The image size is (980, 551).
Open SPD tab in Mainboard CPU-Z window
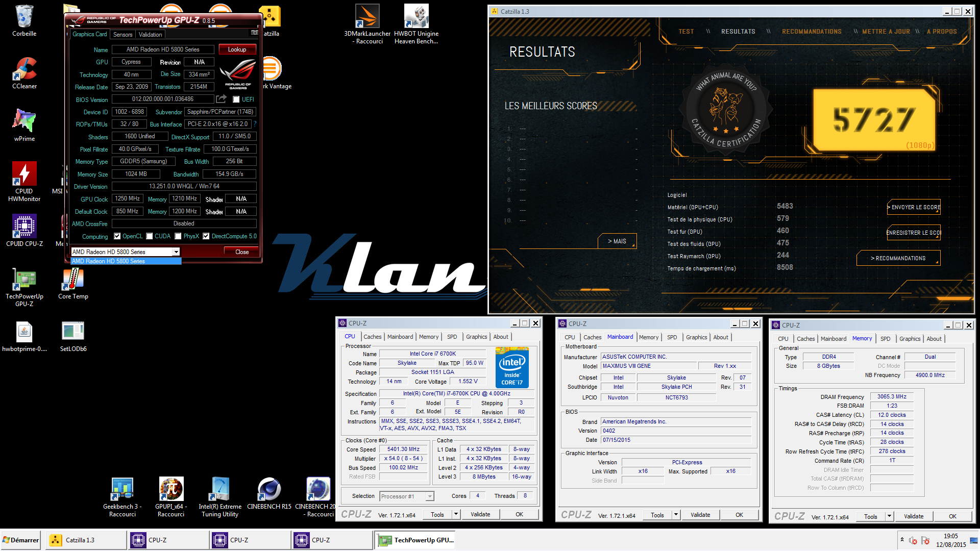(x=672, y=337)
